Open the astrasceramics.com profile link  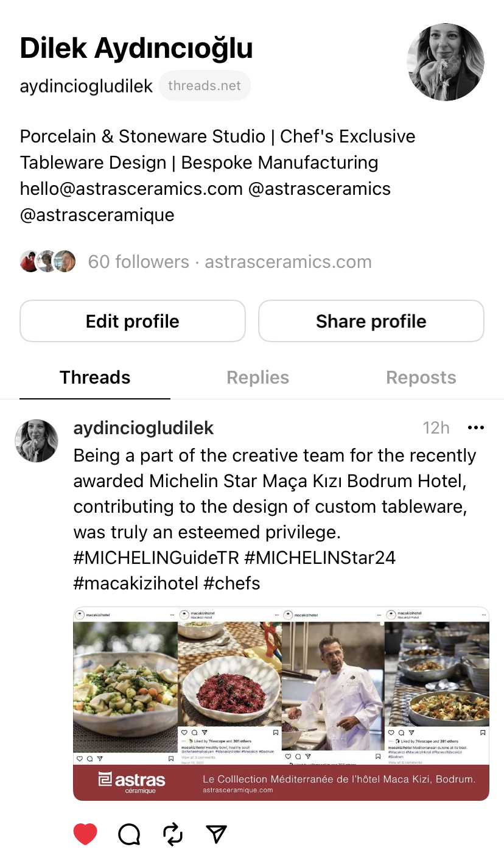(x=288, y=262)
